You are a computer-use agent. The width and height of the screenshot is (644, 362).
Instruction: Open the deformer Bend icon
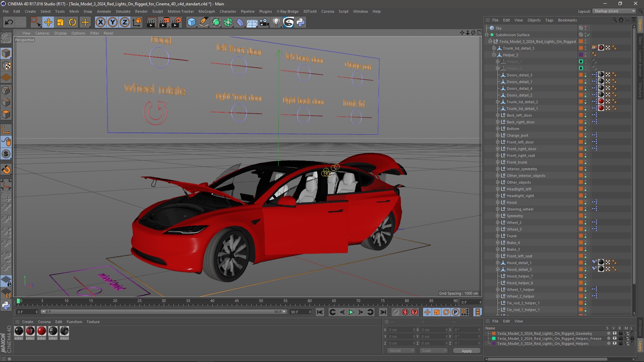click(x=240, y=22)
